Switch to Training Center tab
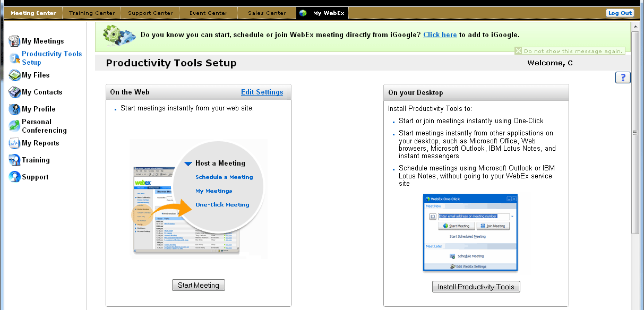The image size is (644, 310). [x=92, y=13]
